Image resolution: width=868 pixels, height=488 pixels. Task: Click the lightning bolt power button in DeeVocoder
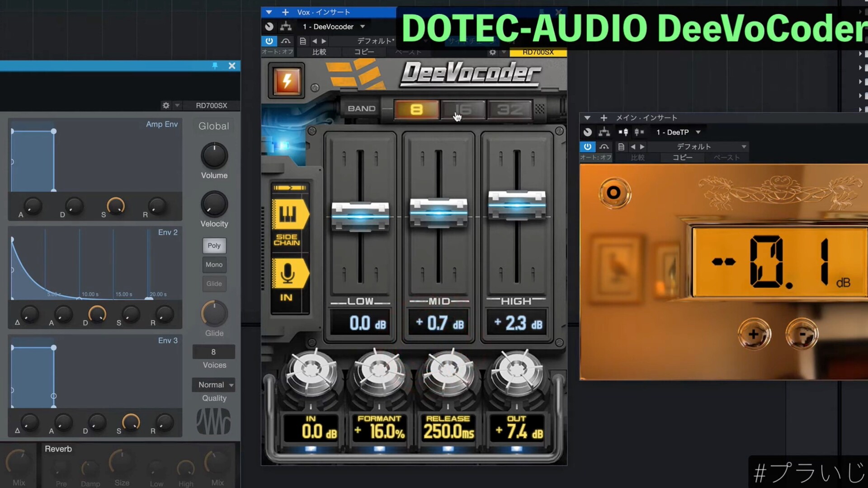point(287,81)
